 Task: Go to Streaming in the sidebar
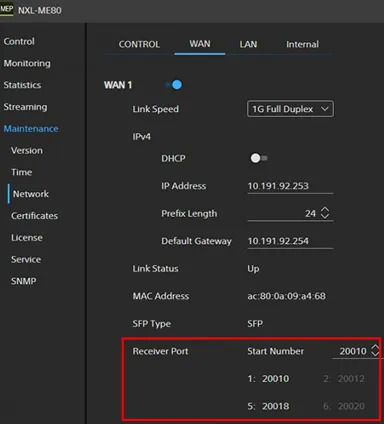(x=25, y=107)
